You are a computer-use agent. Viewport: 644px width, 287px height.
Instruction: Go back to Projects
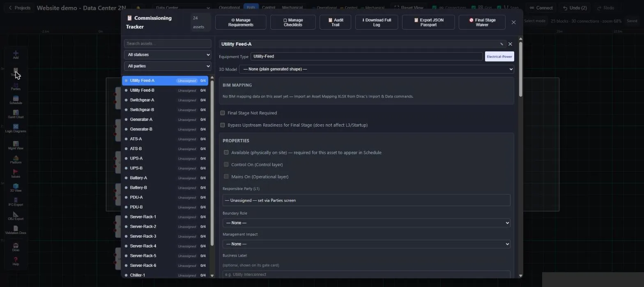click(x=20, y=8)
